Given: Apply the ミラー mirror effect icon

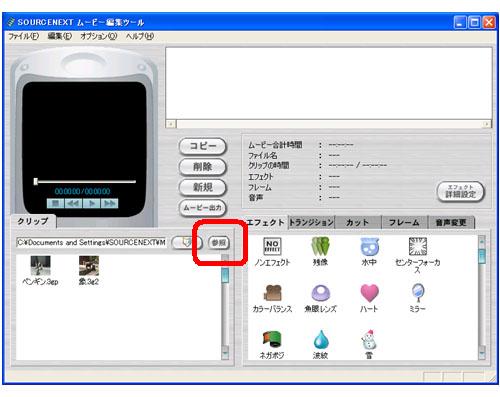Looking at the screenshot, I should pos(417,293).
